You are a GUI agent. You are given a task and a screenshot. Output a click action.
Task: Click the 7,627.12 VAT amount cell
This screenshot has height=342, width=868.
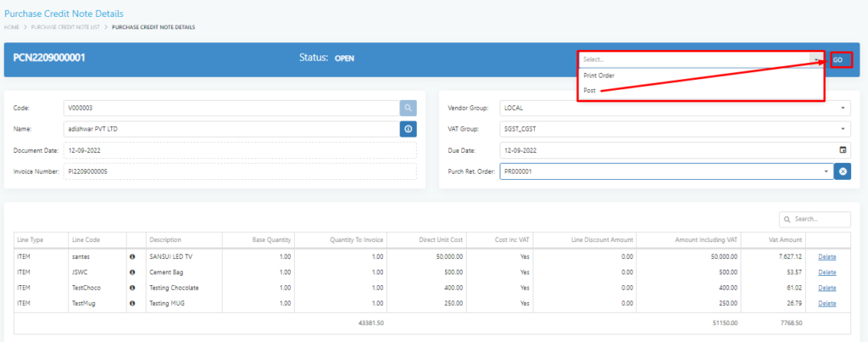coord(792,256)
